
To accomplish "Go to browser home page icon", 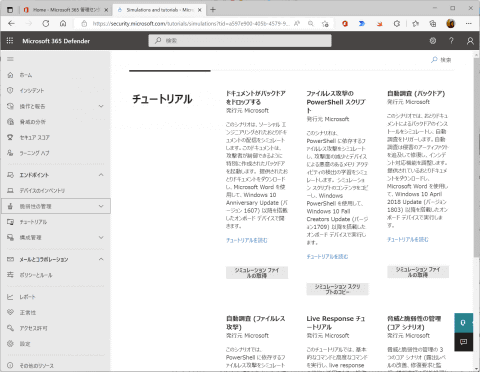I will [63, 23].
